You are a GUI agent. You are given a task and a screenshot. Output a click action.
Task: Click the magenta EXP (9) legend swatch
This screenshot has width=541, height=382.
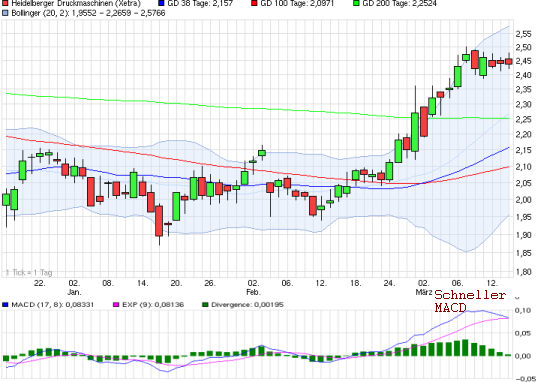coord(116,305)
